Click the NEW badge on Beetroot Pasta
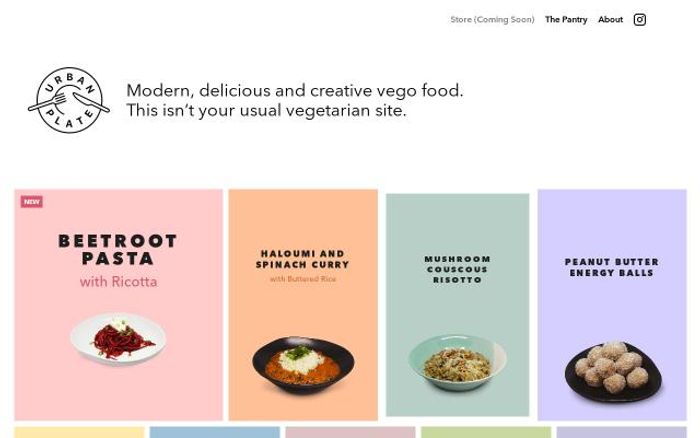This screenshot has width=700, height=438. [32, 202]
